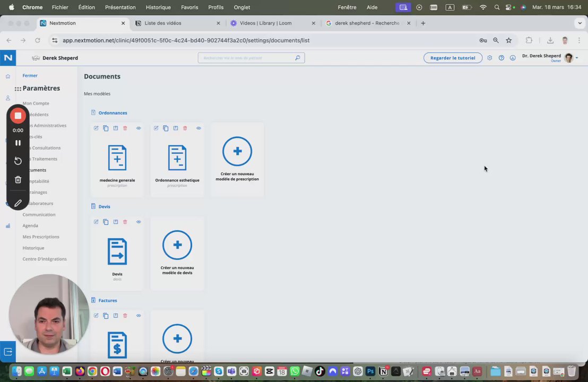Export the Ordonnance esthetique template

[x=176, y=128]
